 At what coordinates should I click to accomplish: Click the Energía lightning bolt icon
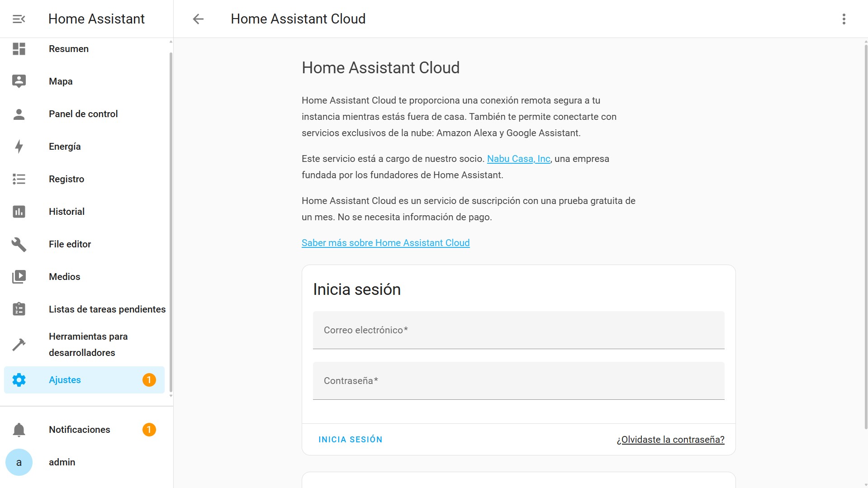[19, 146]
